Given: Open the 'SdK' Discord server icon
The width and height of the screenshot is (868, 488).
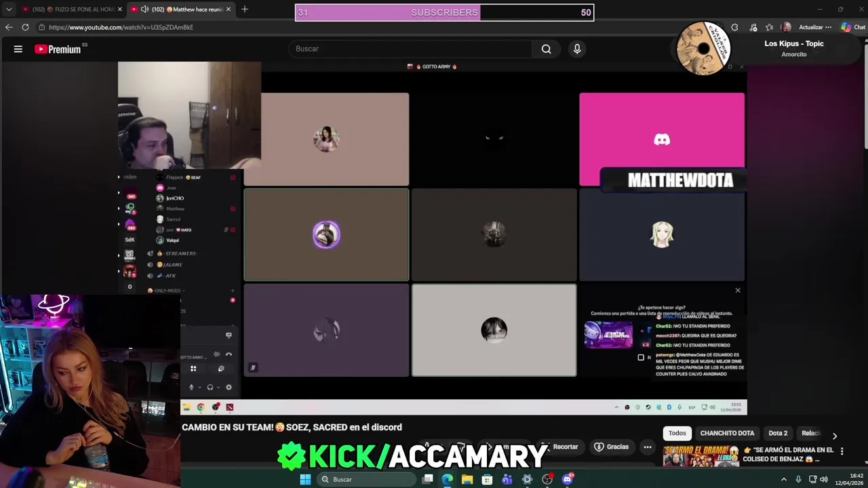Looking at the screenshot, I should click(130, 239).
